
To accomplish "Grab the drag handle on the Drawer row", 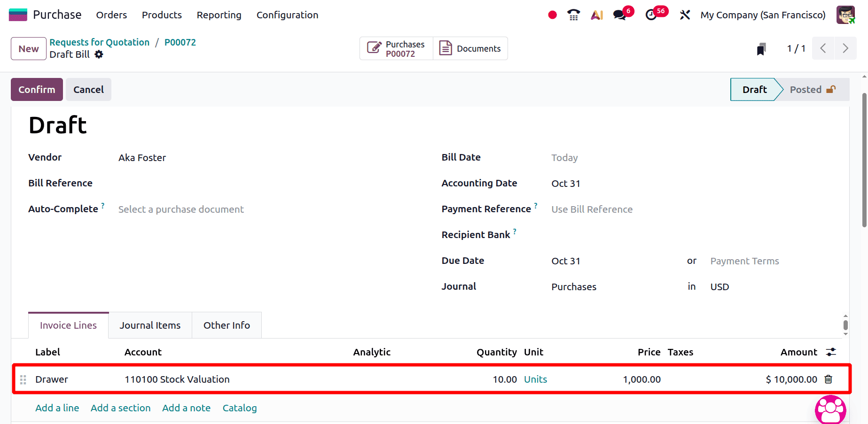I will point(23,379).
